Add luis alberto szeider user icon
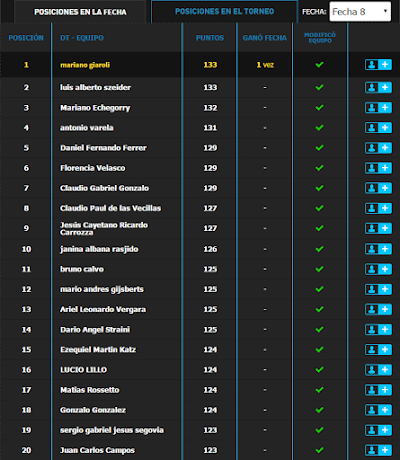This screenshot has height=460, width=400. [x=378, y=87]
